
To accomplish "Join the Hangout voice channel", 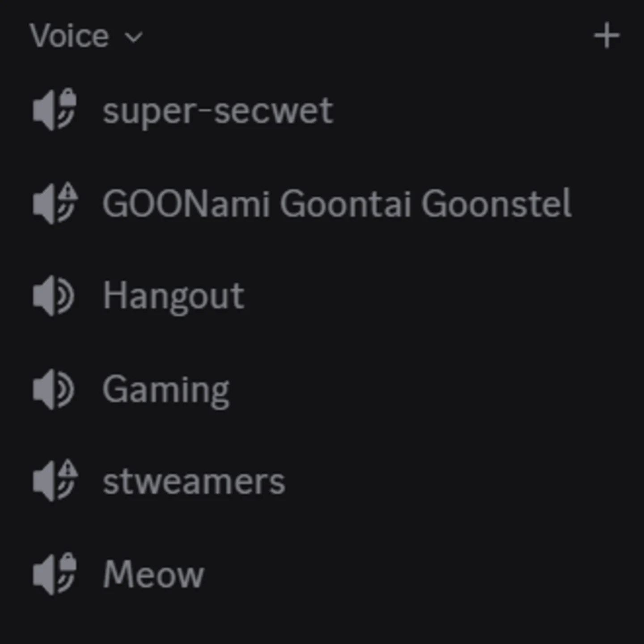I will coord(174,296).
